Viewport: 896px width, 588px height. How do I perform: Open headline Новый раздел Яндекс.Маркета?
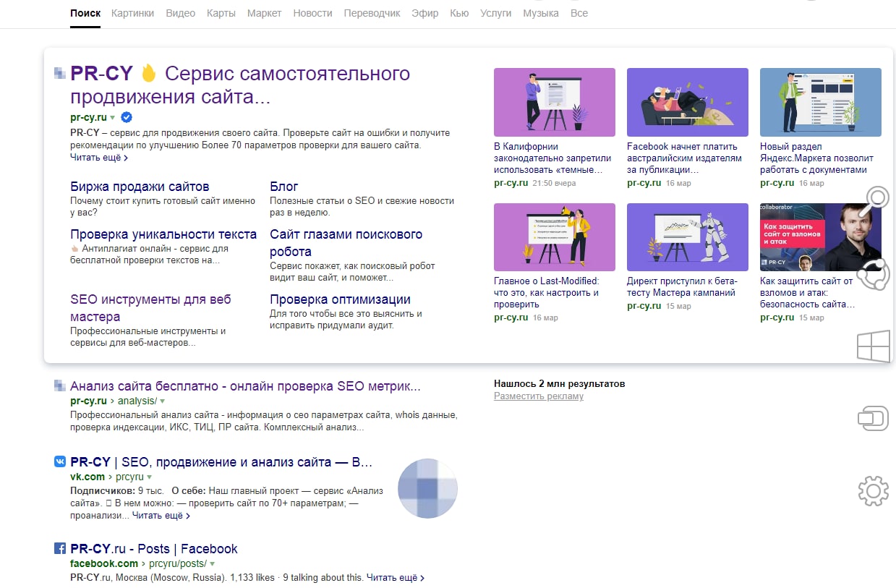[x=816, y=158]
